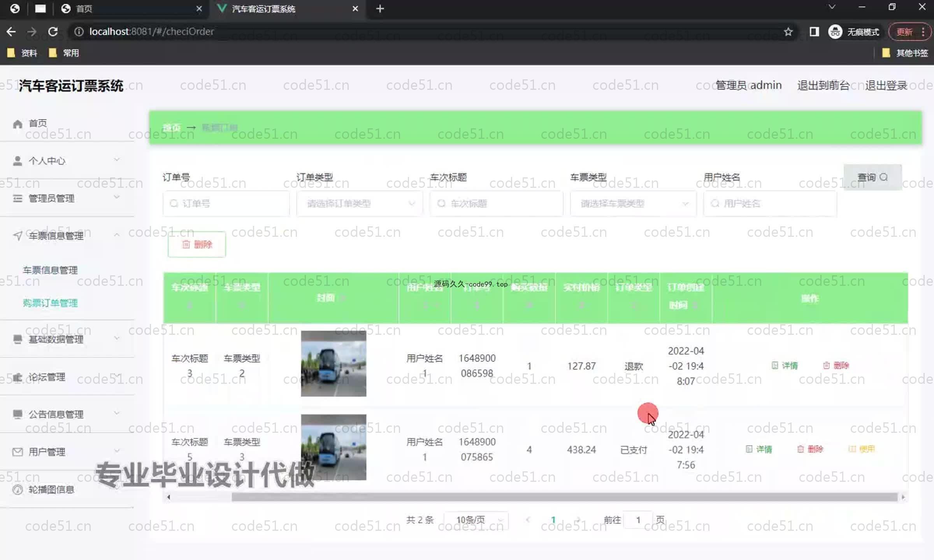Image resolution: width=934 pixels, height=560 pixels.
Task: Switch to the 汽车客运订票系统 browser tab
Action: (x=288, y=9)
